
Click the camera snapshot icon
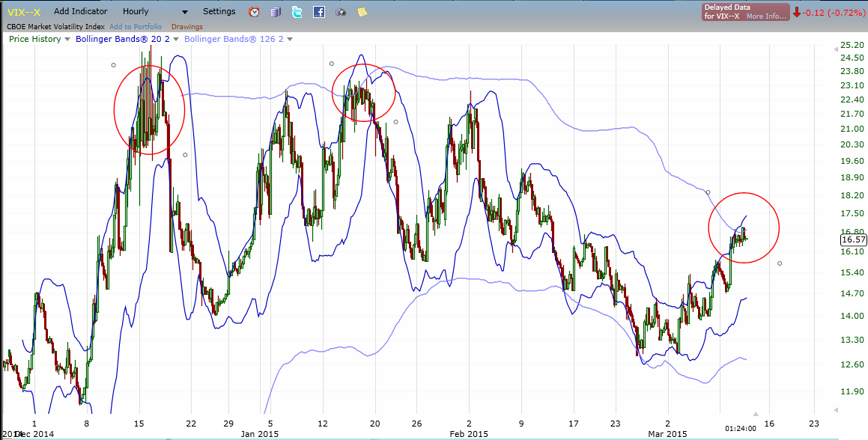pyautogui.click(x=341, y=12)
